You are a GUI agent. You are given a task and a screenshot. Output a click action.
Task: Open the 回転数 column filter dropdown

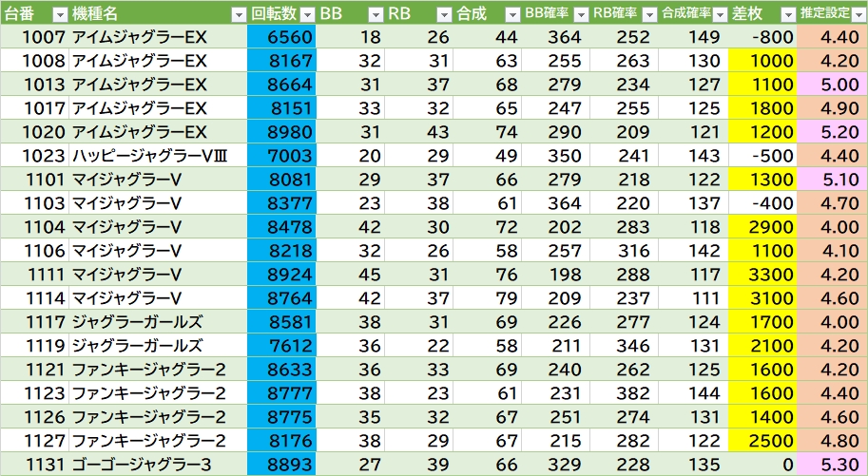pos(308,15)
